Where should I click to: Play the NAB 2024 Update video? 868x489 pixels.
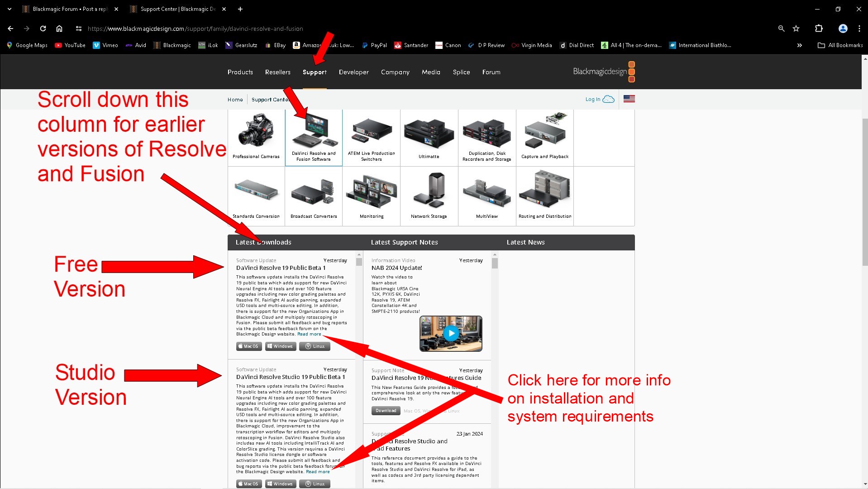pyautogui.click(x=451, y=334)
